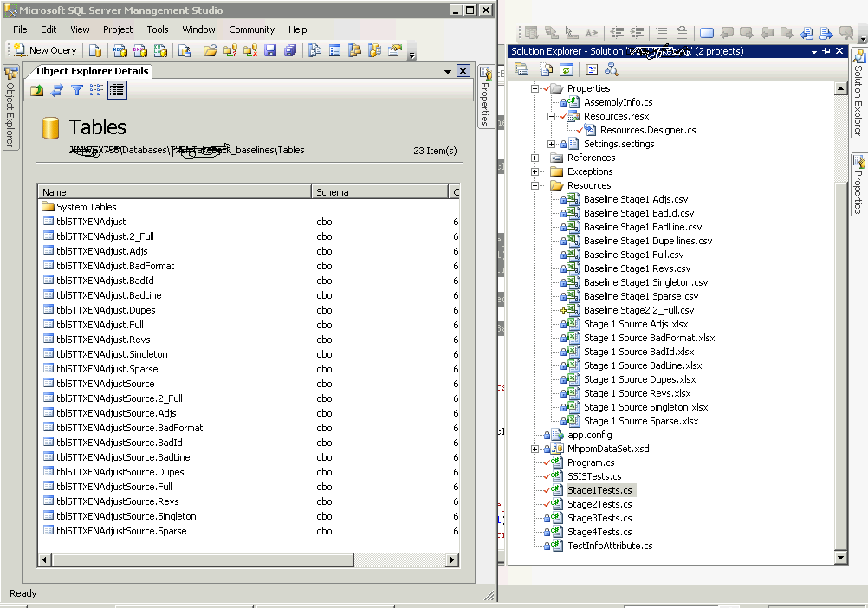This screenshot has width=868, height=608.
Task: Select Baseline Stage1 Dupe lines.csv
Action: (648, 241)
